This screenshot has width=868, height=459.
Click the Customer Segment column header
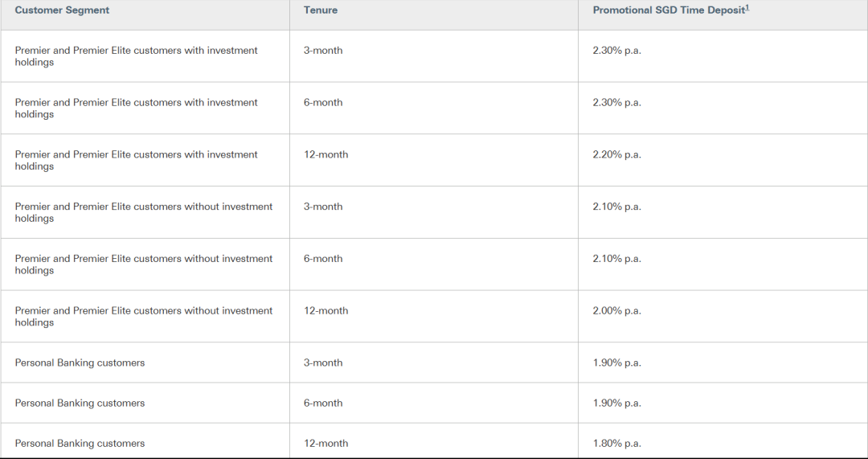click(x=62, y=10)
